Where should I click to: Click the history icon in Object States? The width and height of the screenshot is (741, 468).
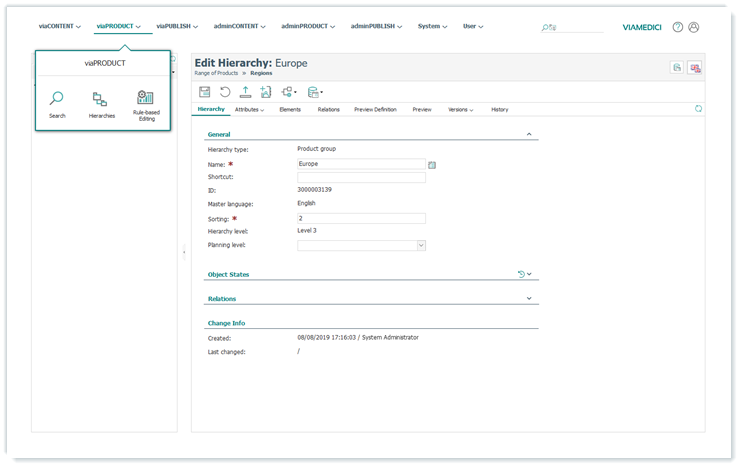tap(521, 274)
